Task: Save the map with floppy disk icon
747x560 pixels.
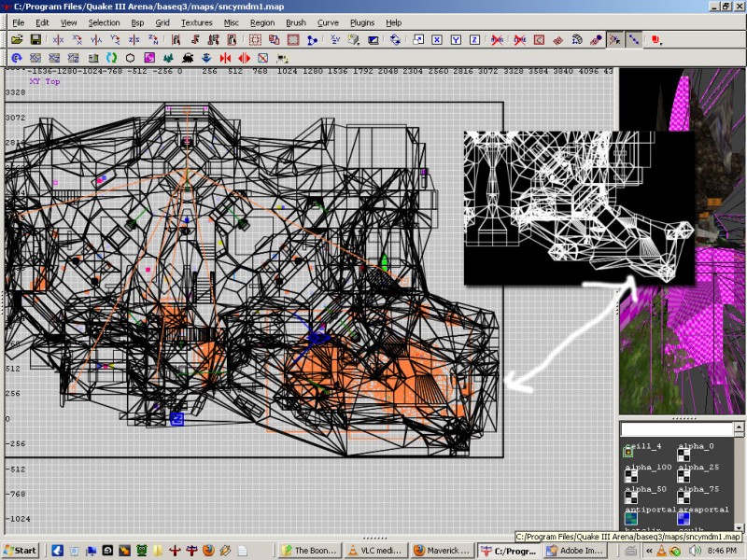Action: tap(35, 40)
